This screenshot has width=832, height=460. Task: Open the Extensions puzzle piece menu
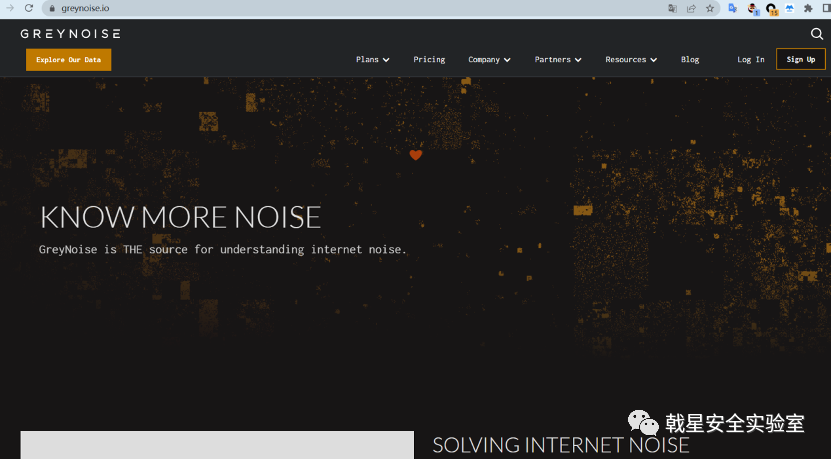[808, 8]
